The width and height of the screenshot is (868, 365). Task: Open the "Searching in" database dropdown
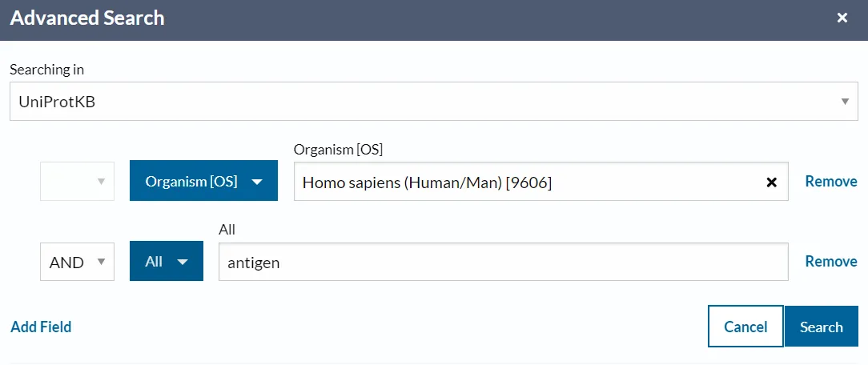click(x=432, y=102)
